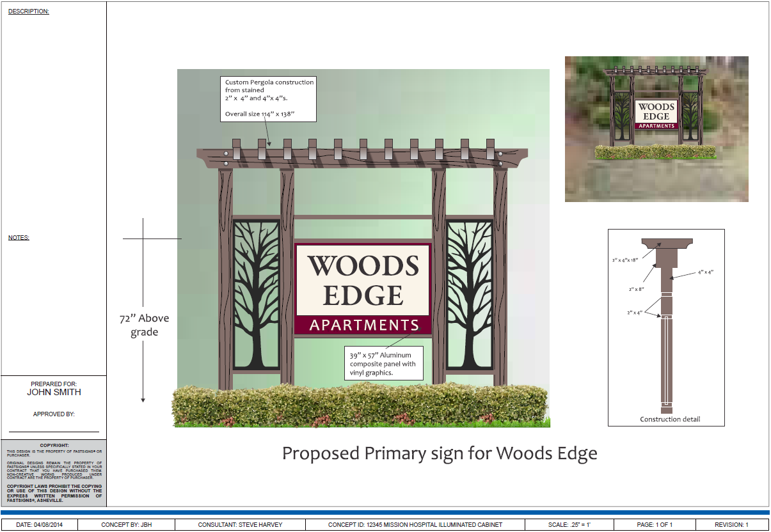Select the Aluminum composite panel callout
This screenshot has height=532, width=771.
pyautogui.click(x=383, y=364)
